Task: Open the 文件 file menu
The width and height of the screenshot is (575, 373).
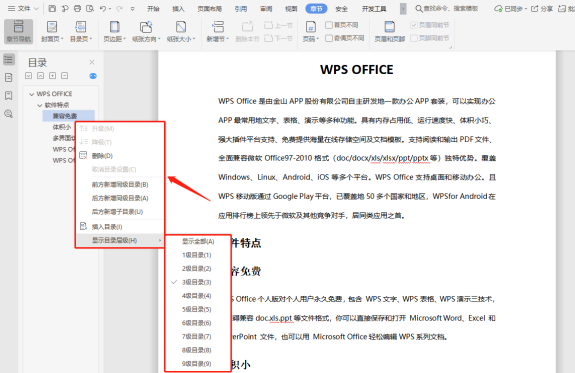Action: click(23, 8)
